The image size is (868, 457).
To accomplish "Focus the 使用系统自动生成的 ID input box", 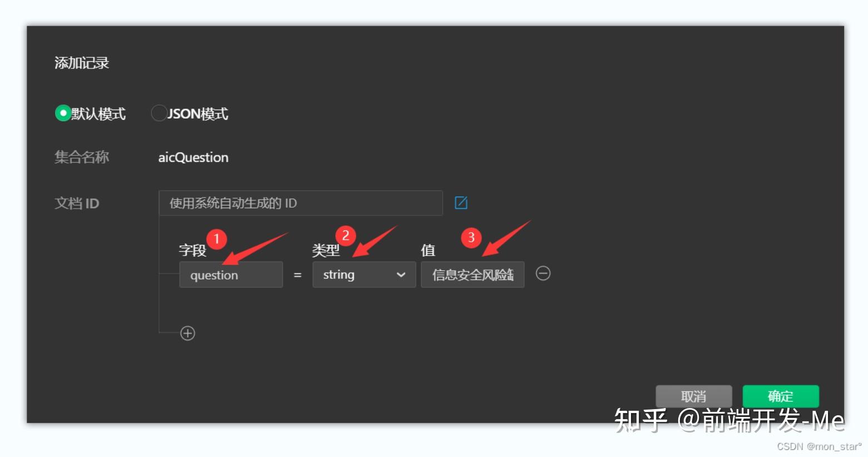I will pos(300,203).
